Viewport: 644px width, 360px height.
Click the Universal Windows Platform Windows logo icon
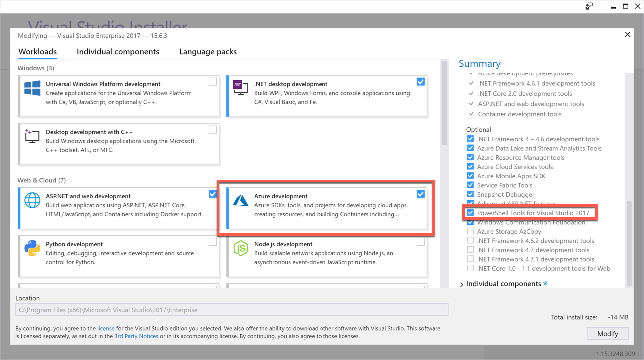point(32,89)
